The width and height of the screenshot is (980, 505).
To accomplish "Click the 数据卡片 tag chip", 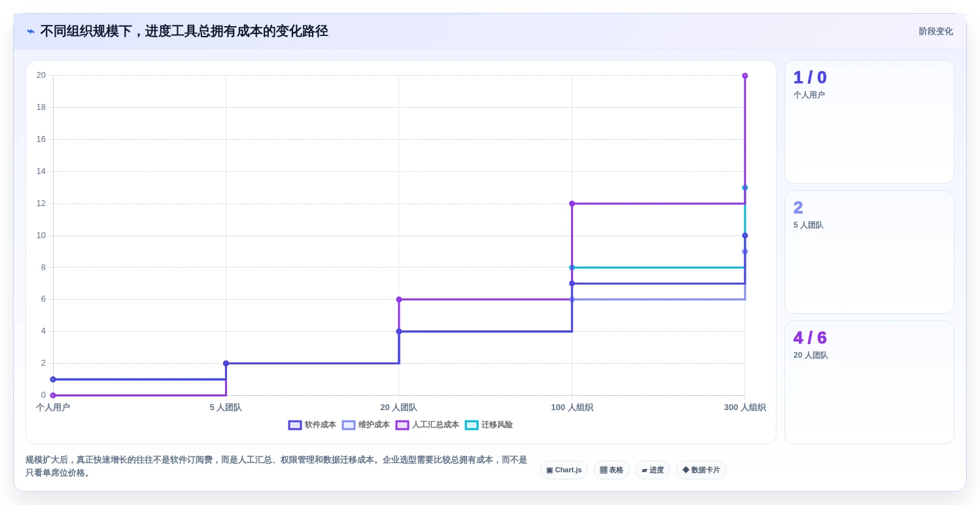I will click(x=701, y=470).
